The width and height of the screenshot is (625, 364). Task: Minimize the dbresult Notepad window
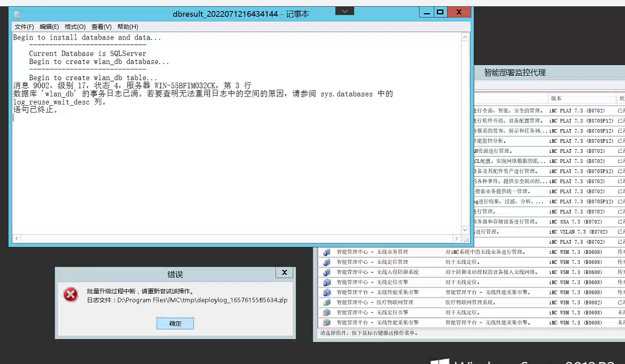tap(426, 13)
